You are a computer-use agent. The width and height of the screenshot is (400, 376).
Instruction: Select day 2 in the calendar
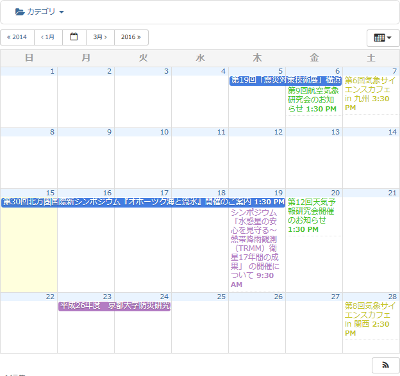pyautogui.click(x=109, y=71)
